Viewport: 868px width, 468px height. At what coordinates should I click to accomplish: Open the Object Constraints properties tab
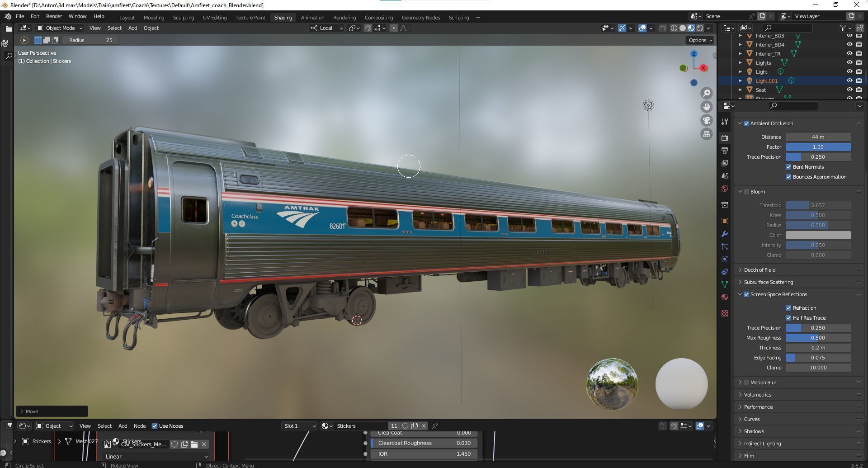click(725, 272)
